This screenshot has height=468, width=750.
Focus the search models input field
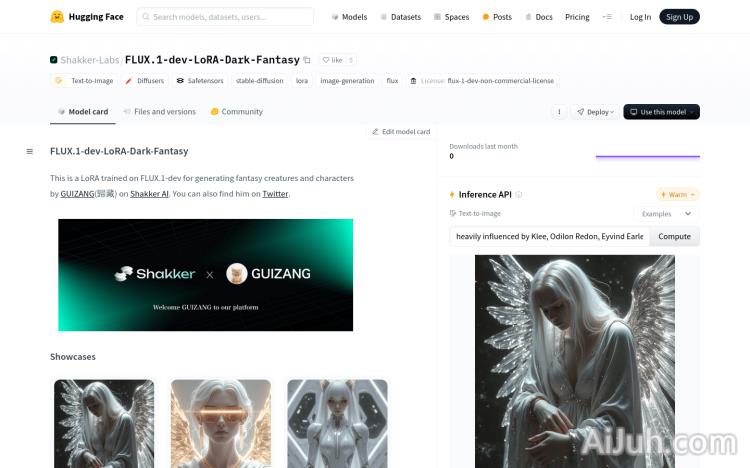coord(225,17)
